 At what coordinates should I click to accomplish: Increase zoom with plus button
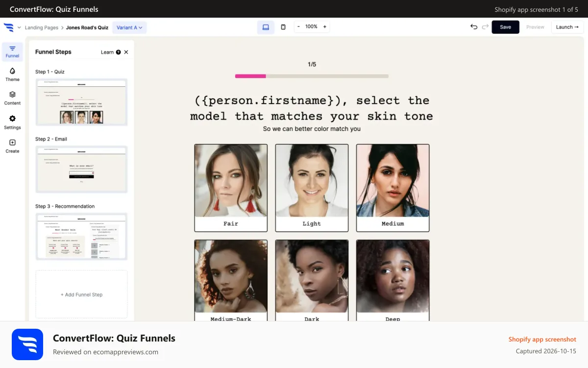(324, 26)
